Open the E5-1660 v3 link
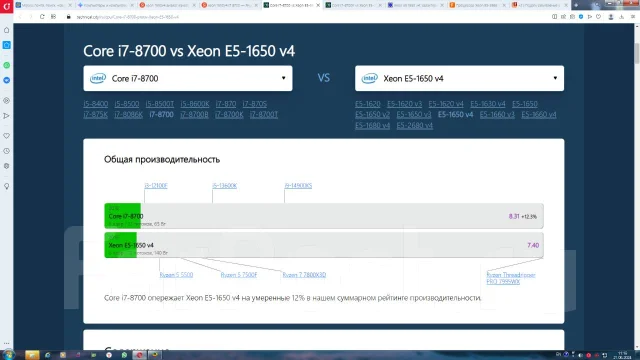 497,115
